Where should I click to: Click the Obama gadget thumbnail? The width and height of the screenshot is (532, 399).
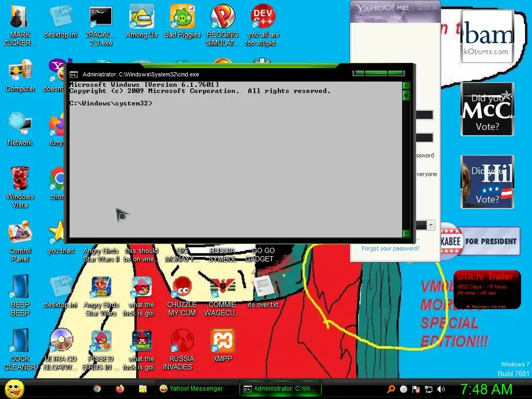487,36
